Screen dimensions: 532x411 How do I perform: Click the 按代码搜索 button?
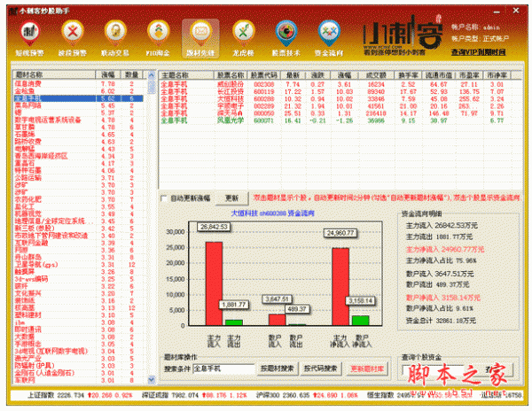click(321, 368)
